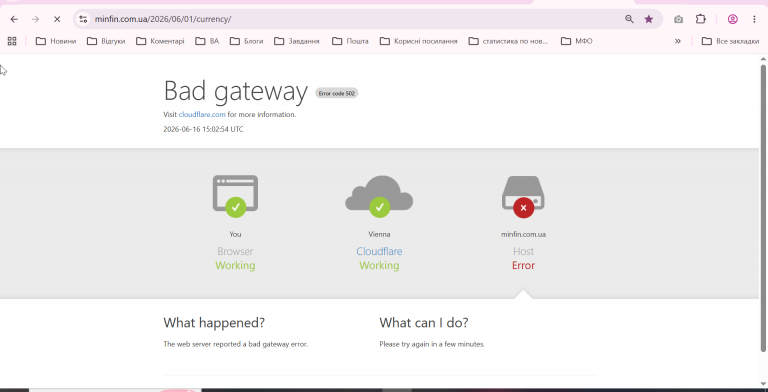Open the Відгуки bookmark folder
Image resolution: width=768 pixels, height=392 pixels.
click(x=106, y=41)
